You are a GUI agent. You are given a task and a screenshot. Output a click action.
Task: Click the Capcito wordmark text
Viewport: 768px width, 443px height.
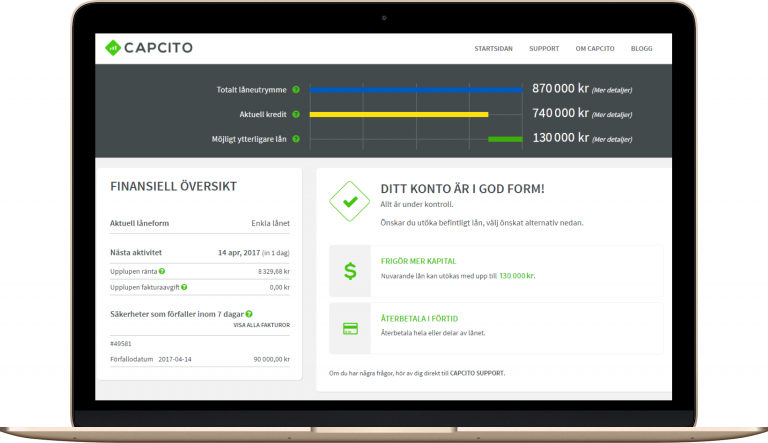(x=158, y=48)
